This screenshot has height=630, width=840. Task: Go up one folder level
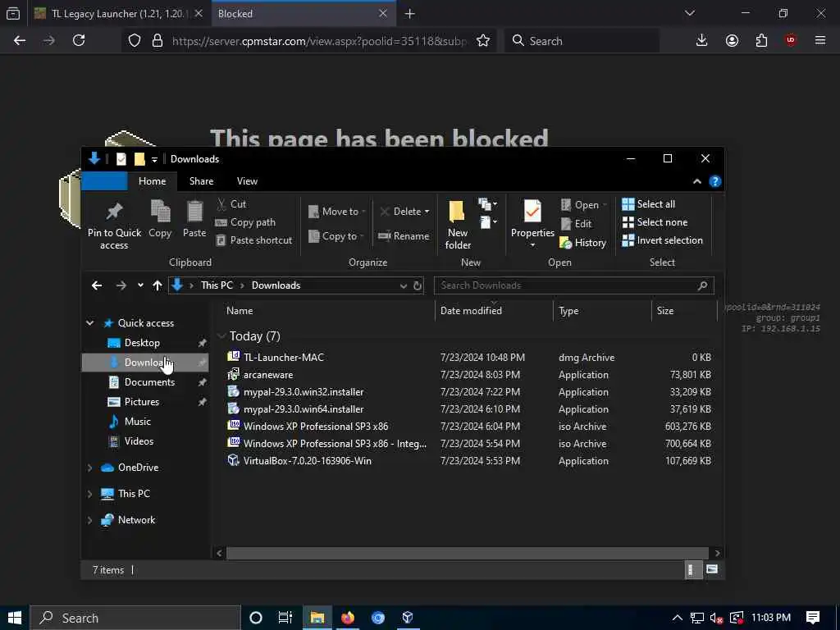[x=157, y=285]
